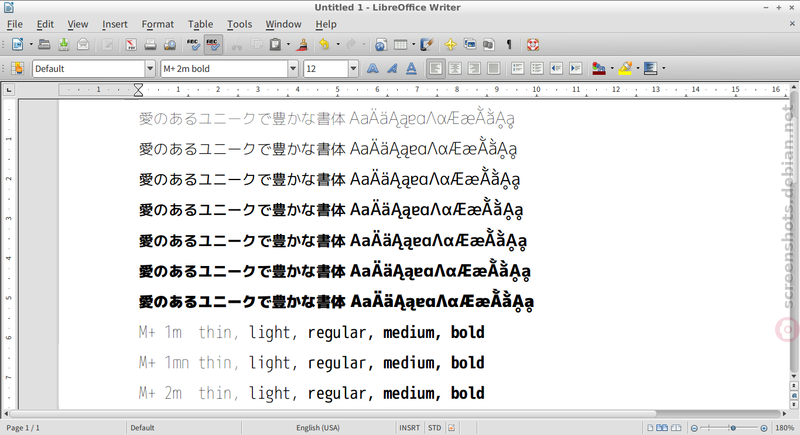Screen dimensions: 800x435
Task: Expand the font size dropdown
Action: coord(353,68)
